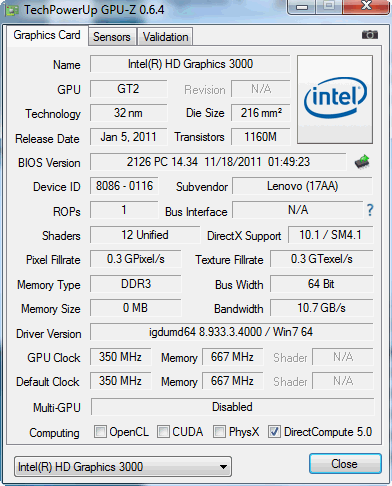
Task: Click the Driver Version field
Action: [x=231, y=332]
